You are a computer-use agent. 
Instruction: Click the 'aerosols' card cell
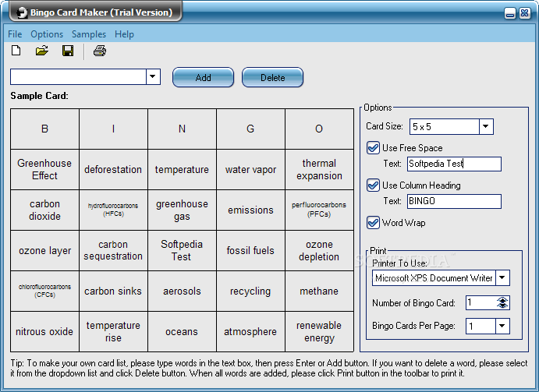pos(182,291)
